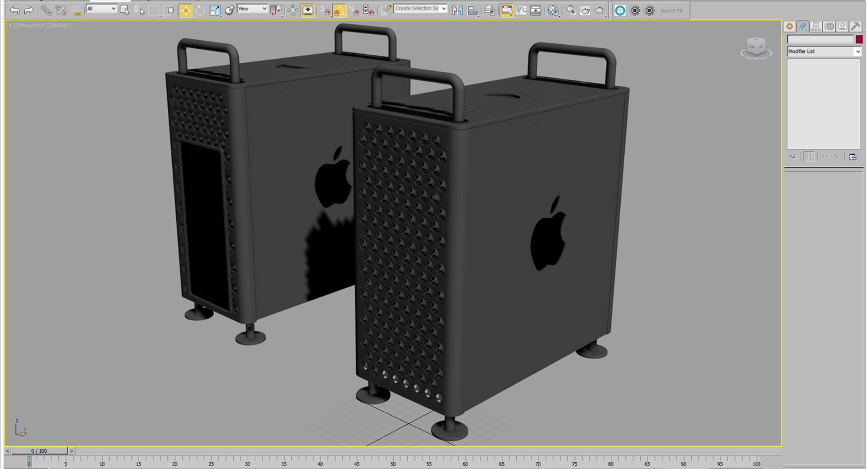Activate Select and Place tool
The width and height of the screenshot is (868, 469).
[229, 10]
